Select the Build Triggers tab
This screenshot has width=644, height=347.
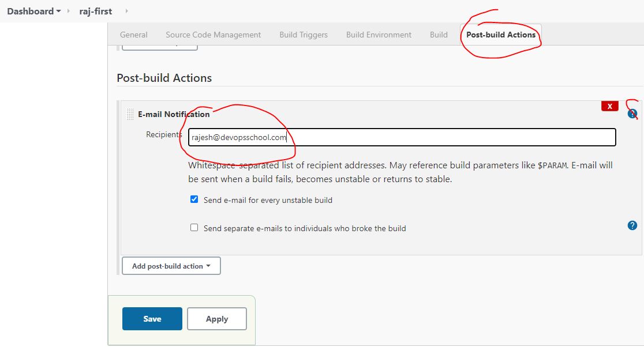pyautogui.click(x=303, y=35)
